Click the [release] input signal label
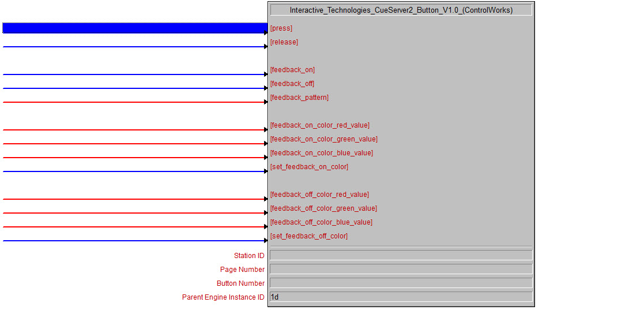 click(284, 42)
